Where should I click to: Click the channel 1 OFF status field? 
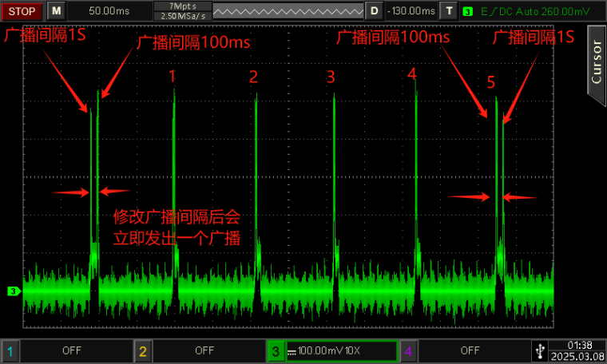(x=72, y=350)
